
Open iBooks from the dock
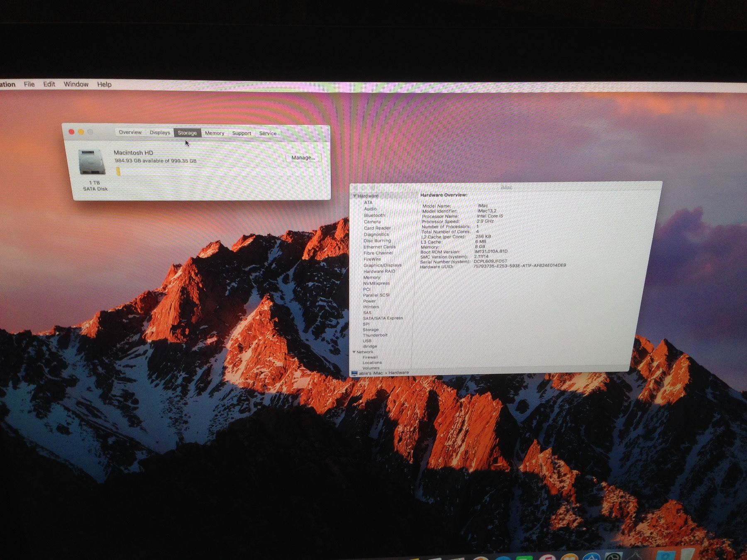pyautogui.click(x=570, y=557)
